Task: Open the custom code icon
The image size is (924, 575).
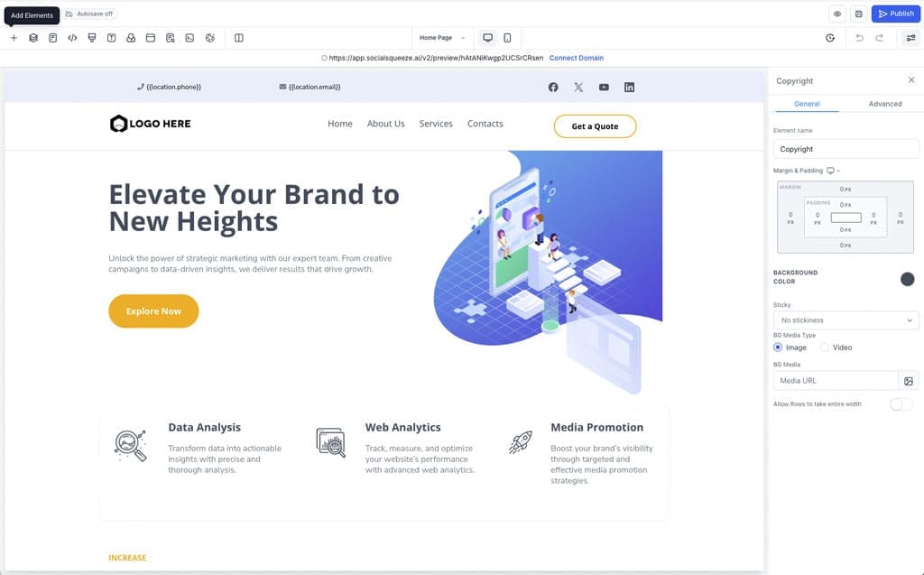Action: click(x=72, y=38)
